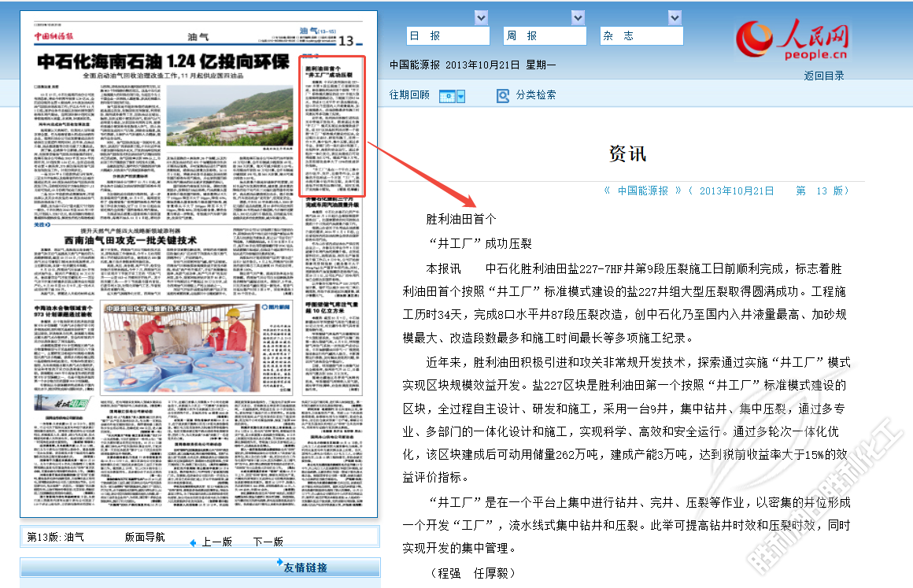Click the workers with blue barrels photo
The height and width of the screenshot is (588, 913).
180,349
